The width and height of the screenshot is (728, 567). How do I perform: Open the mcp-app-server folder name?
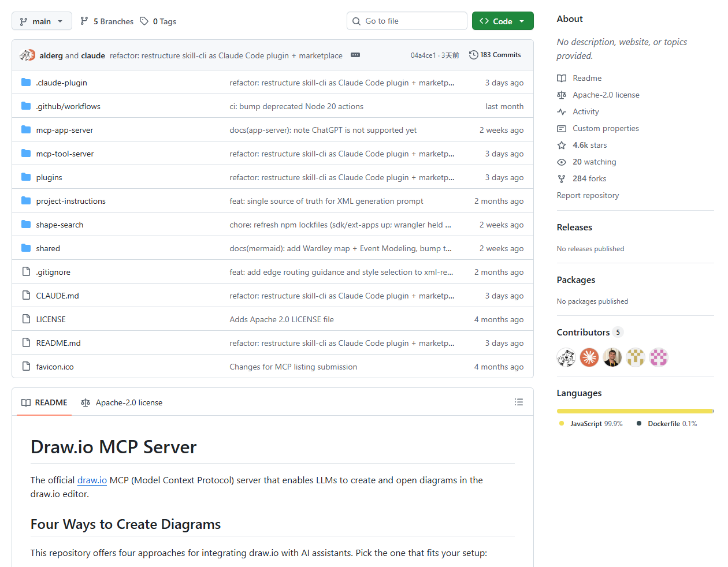pyautogui.click(x=64, y=130)
